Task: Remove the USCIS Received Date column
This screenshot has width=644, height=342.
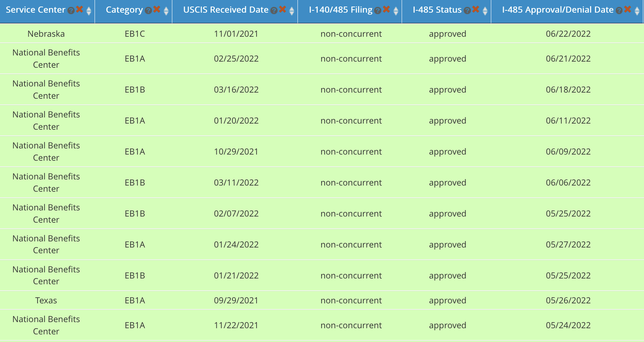Action: point(283,9)
